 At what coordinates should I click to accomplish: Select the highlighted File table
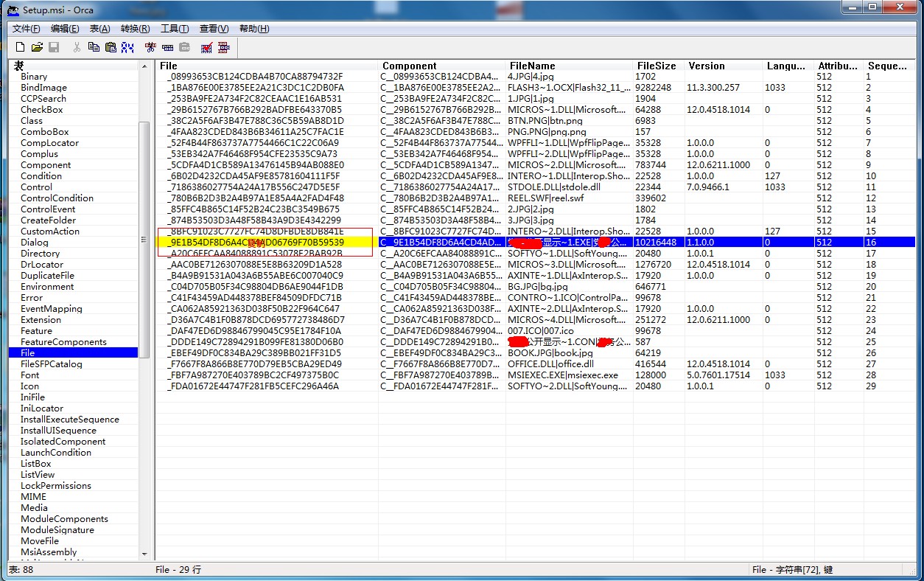(73, 353)
